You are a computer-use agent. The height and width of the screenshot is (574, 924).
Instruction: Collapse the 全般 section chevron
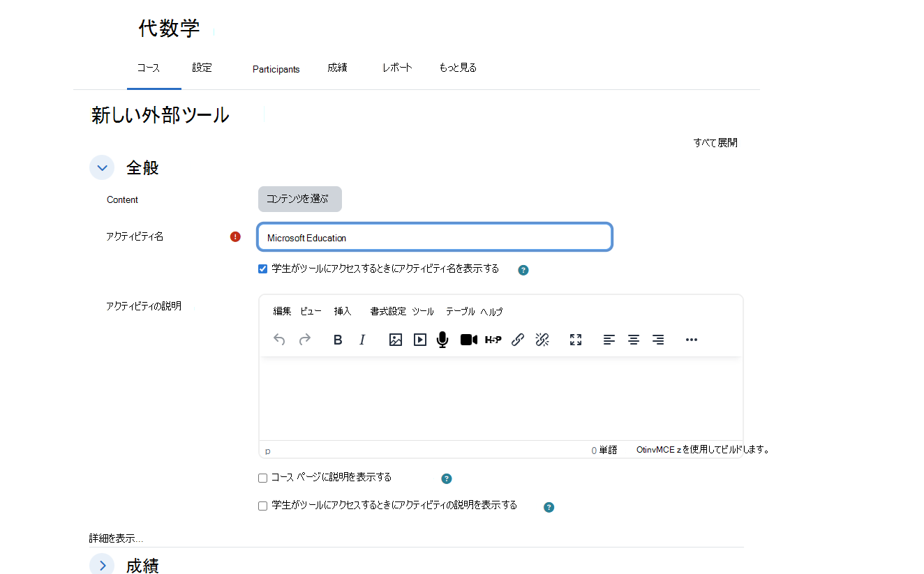[x=102, y=167]
